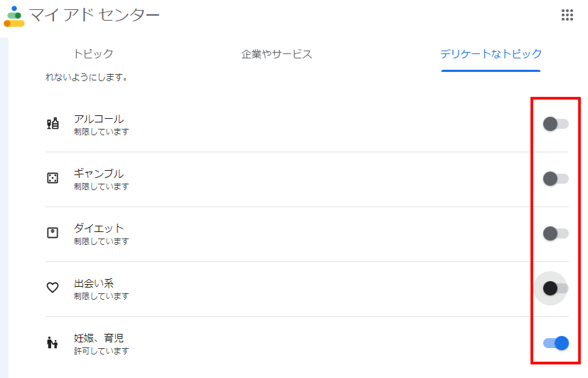588x378 pixels.
Task: Click the pregnancy and parenting icon
Action: pyautogui.click(x=53, y=343)
